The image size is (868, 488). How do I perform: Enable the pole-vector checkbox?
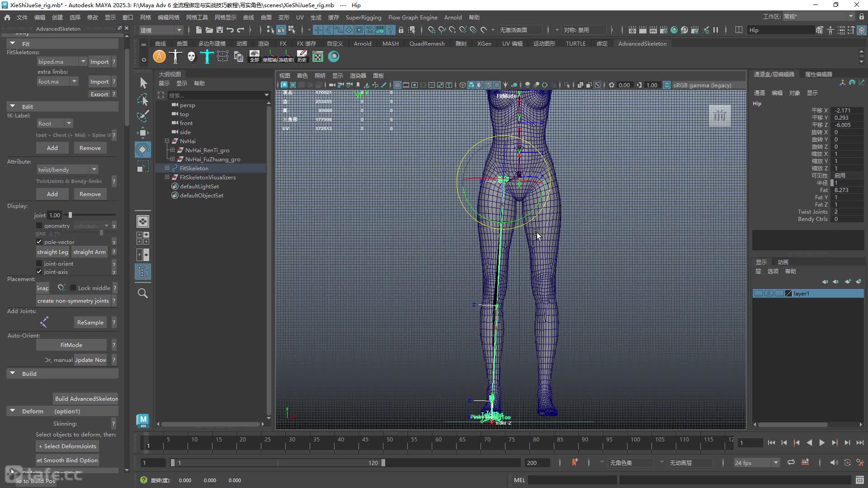pos(39,242)
